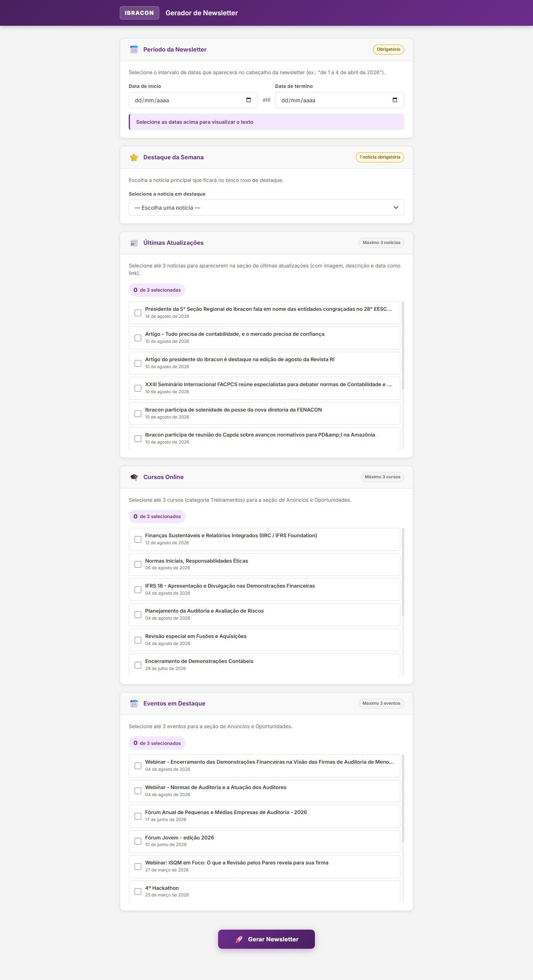Click 'Ibracon participa de reunião do Capda' headline
The height and width of the screenshot is (980, 533).
click(260, 435)
